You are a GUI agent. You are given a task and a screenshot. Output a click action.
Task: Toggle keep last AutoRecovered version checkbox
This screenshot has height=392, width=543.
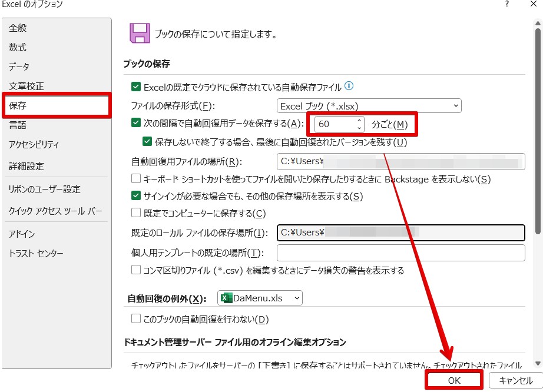pyautogui.click(x=147, y=141)
